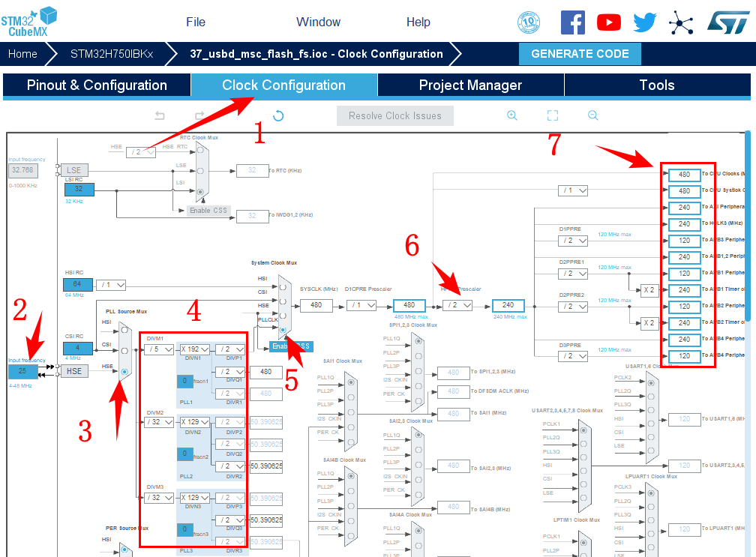This screenshot has width=756, height=557.
Task: Click the GENERATE CODE button
Action: click(x=580, y=54)
